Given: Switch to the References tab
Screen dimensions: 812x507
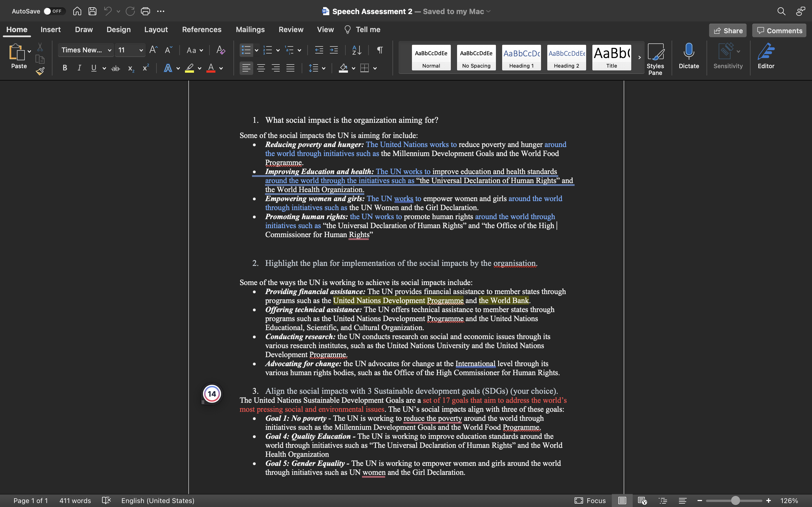Looking at the screenshot, I should coord(202,30).
